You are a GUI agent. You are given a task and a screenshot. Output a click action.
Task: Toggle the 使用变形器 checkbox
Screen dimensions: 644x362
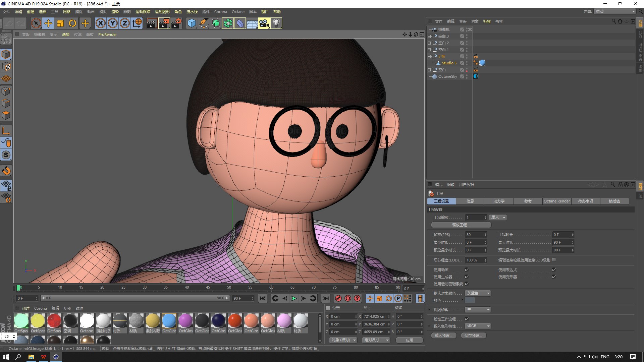tap(554, 277)
